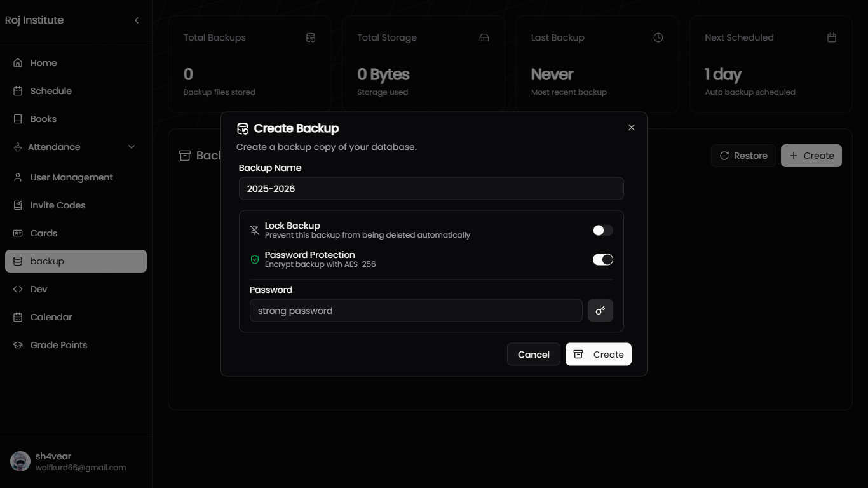The image size is (868, 488).
Task: Click the Last Backup clock icon
Action: 658,37
